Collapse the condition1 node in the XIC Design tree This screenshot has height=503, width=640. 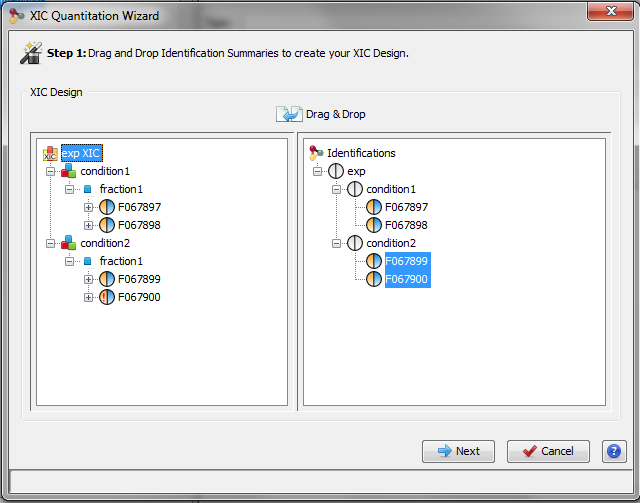coord(49,171)
